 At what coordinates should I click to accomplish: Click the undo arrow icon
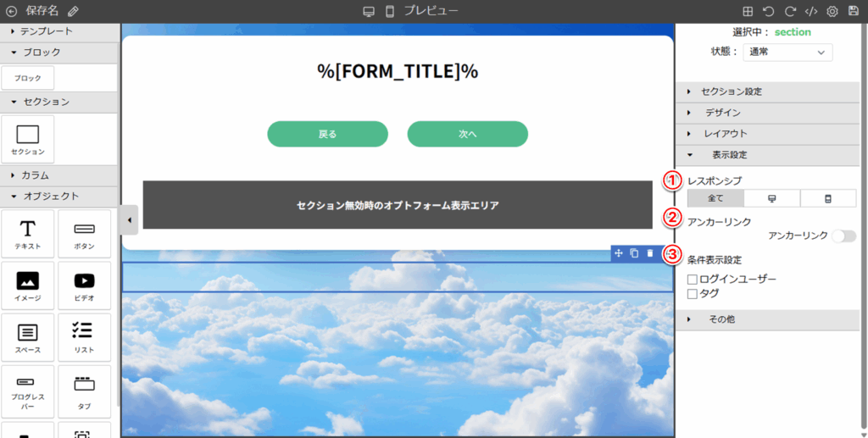coord(769,11)
